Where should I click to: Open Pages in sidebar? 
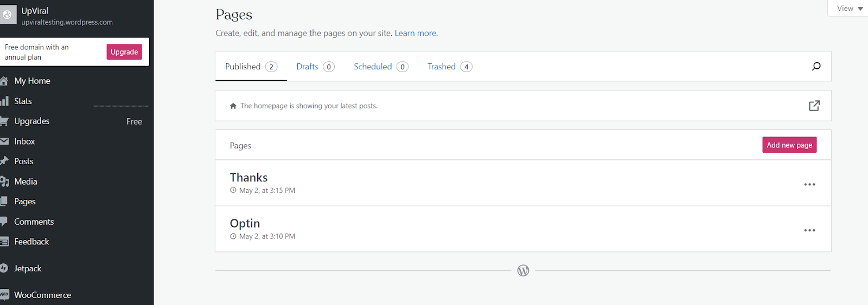(25, 202)
